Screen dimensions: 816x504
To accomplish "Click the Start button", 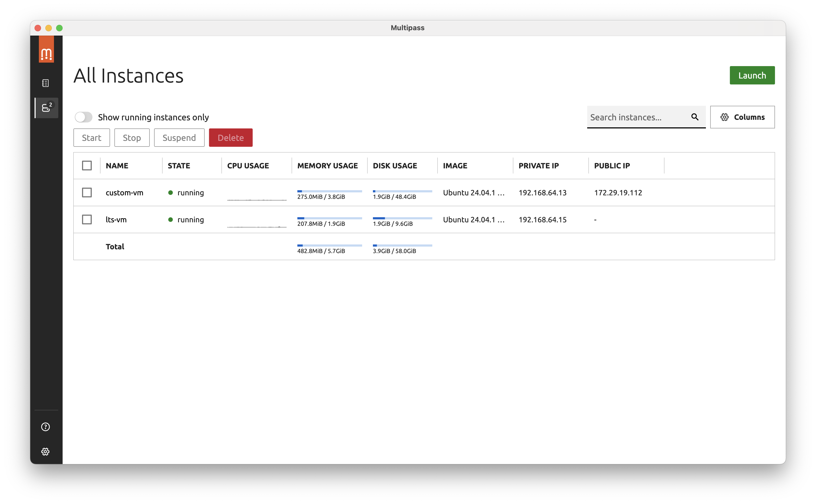I will coord(92,138).
